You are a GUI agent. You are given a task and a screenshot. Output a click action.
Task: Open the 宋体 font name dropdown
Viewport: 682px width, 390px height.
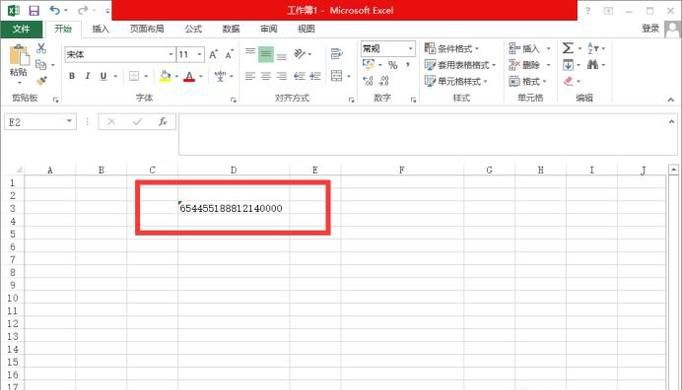click(x=171, y=54)
